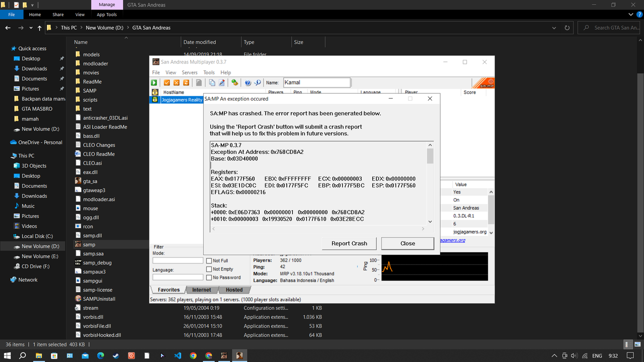The image size is (644, 362).
Task: Enable the Not Empty filter checkbox
Action: coord(209,269)
